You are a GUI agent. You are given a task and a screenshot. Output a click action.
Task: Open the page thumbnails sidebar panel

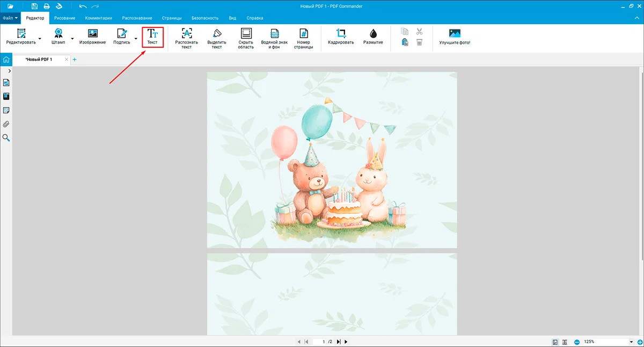point(6,83)
